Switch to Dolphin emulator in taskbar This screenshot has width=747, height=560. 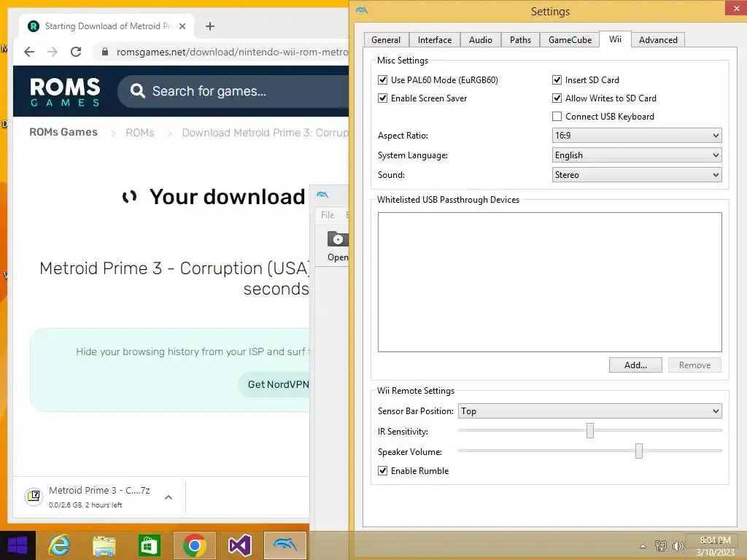pyautogui.click(x=285, y=545)
